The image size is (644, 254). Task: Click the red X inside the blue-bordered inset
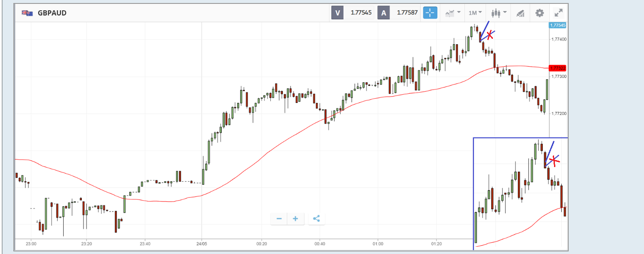pyautogui.click(x=554, y=161)
